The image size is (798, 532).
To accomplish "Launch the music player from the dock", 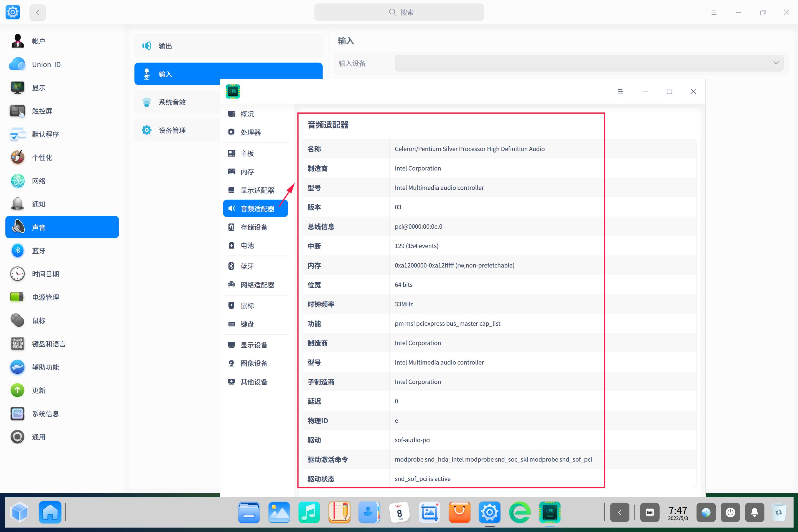I will click(309, 512).
